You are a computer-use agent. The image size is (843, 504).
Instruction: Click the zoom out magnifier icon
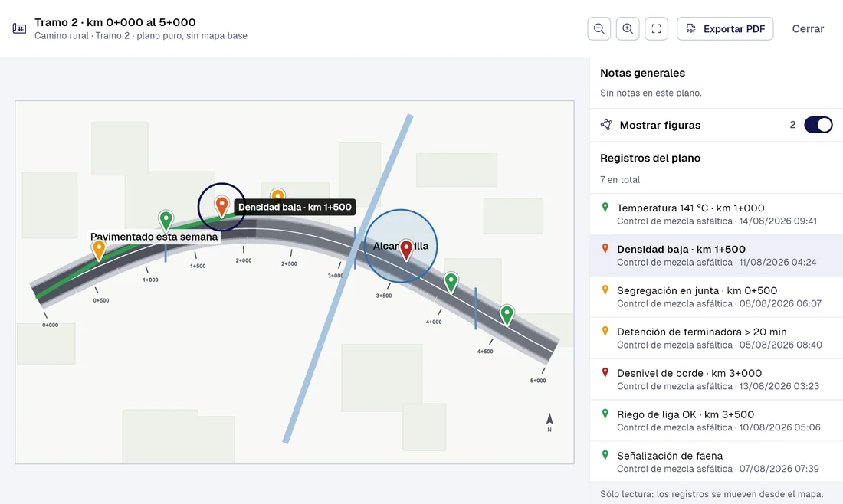pos(599,28)
